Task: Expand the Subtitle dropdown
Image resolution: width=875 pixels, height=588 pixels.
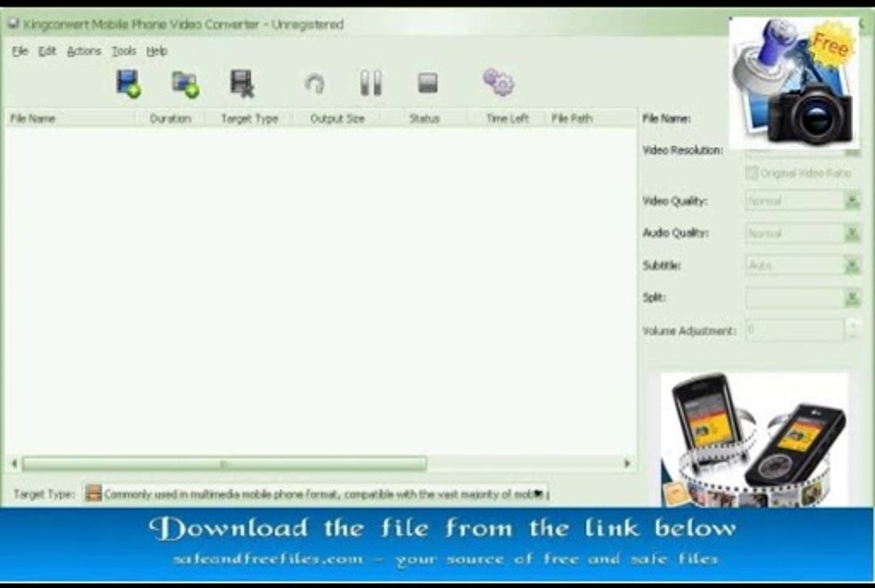Action: (x=852, y=265)
